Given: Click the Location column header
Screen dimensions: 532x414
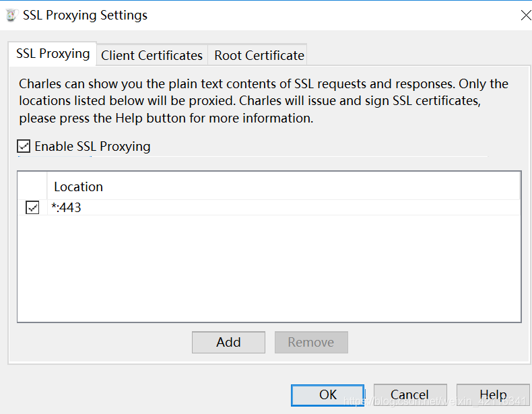Looking at the screenshot, I should click(x=284, y=186).
